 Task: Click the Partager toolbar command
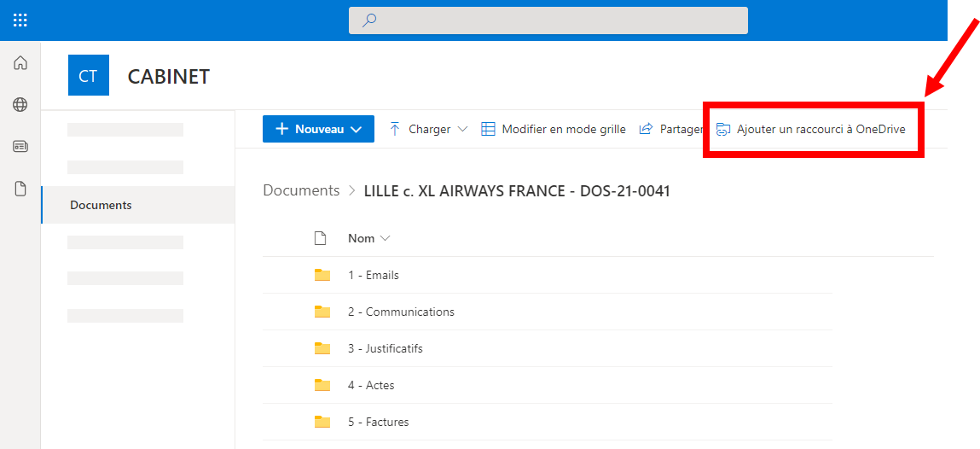point(670,130)
